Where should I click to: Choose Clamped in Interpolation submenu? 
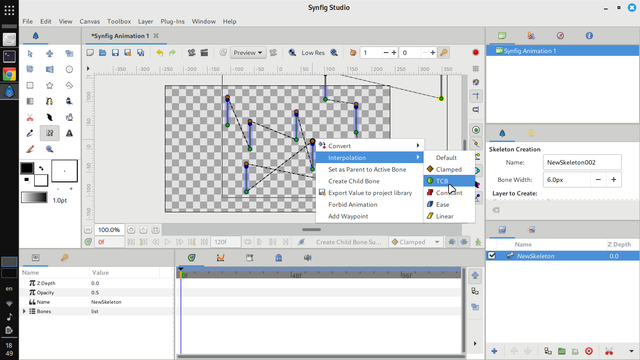(449, 169)
